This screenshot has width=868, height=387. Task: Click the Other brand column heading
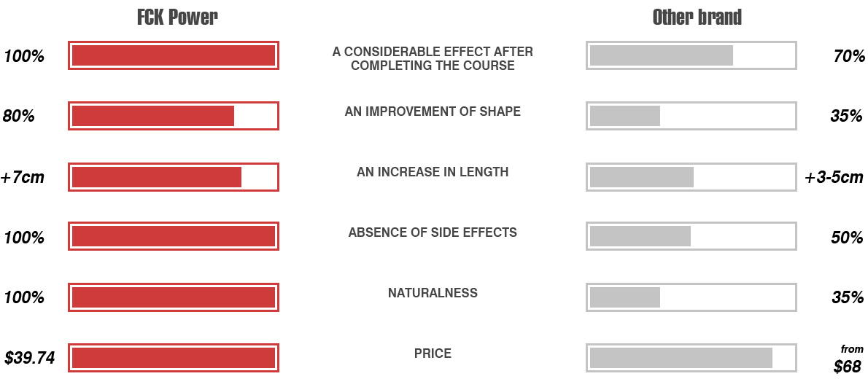(697, 17)
